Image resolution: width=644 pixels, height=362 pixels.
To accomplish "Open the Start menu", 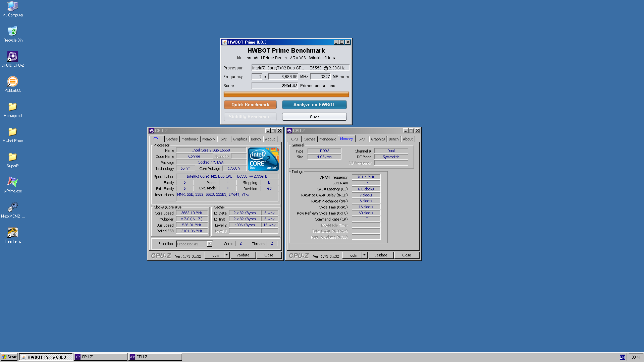I will coord(9,357).
